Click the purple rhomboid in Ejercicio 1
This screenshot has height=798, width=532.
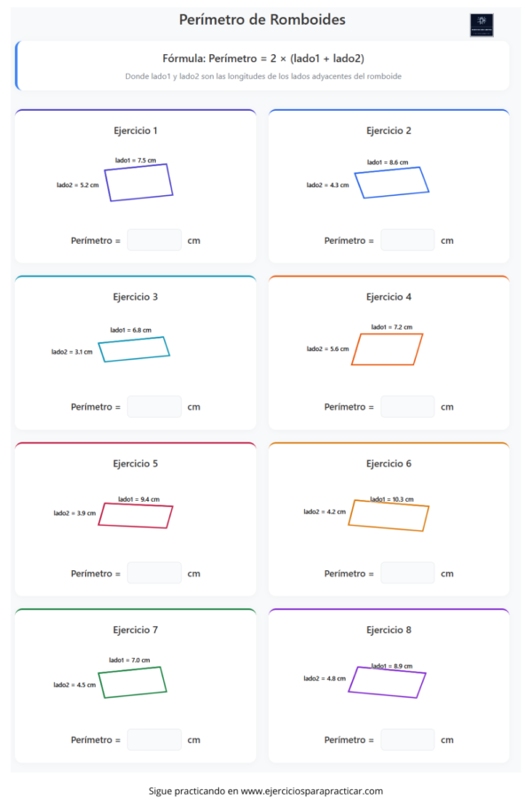pos(138,183)
